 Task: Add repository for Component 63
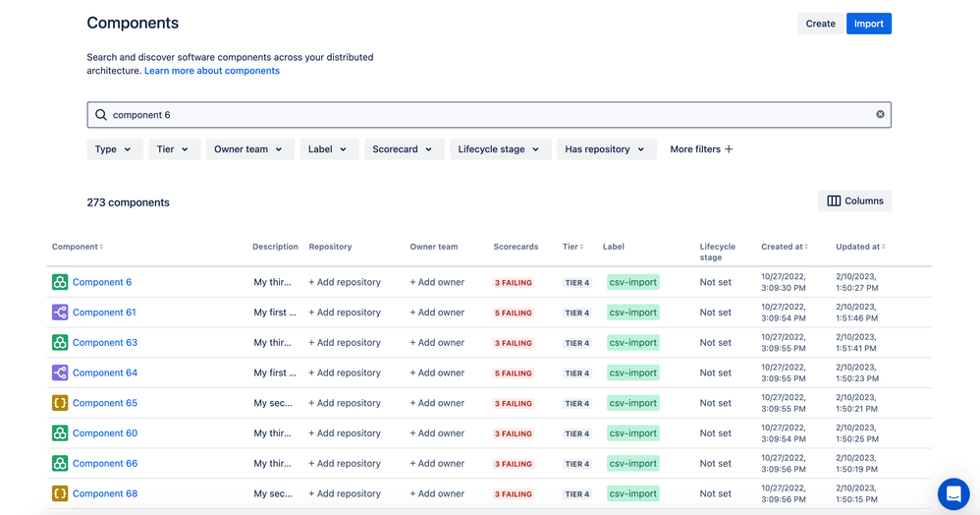coord(345,342)
